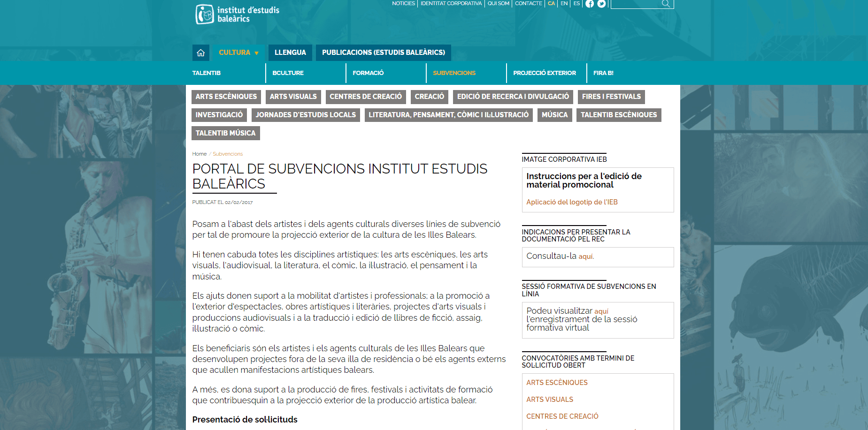The width and height of the screenshot is (868, 430).
Task: Open the QUI SOM top link
Action: click(x=499, y=3)
